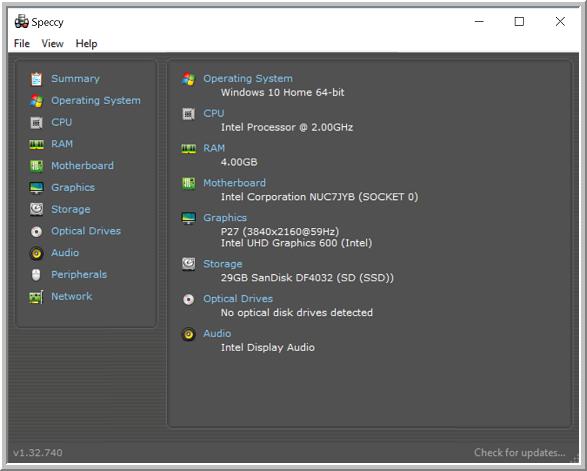Maximize the Speccy window
587x471 pixels.
click(519, 21)
